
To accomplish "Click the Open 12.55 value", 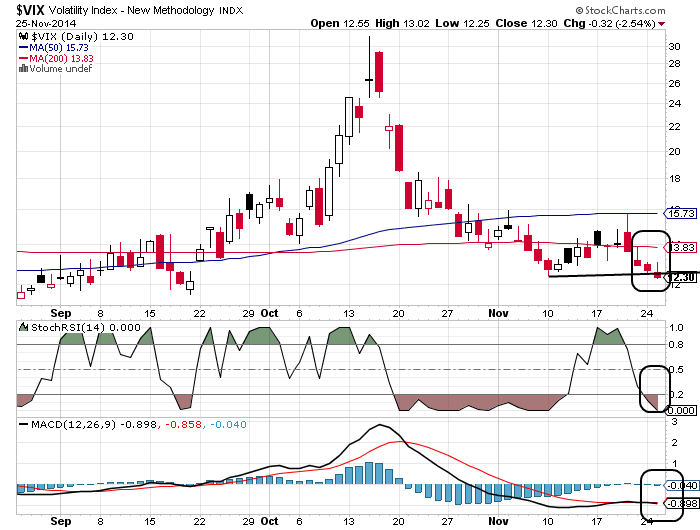I will pos(341,23).
